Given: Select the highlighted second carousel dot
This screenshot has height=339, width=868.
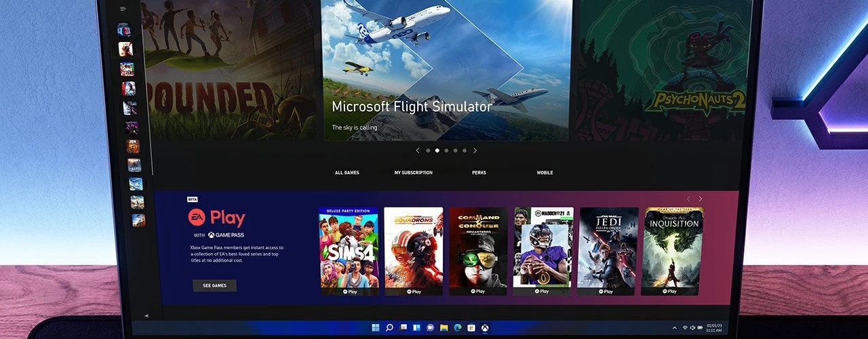Looking at the screenshot, I should pos(437,151).
